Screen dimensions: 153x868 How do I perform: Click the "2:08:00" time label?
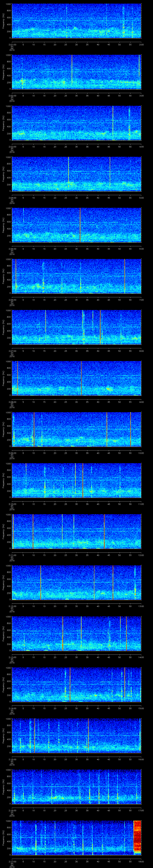click(x=12, y=402)
